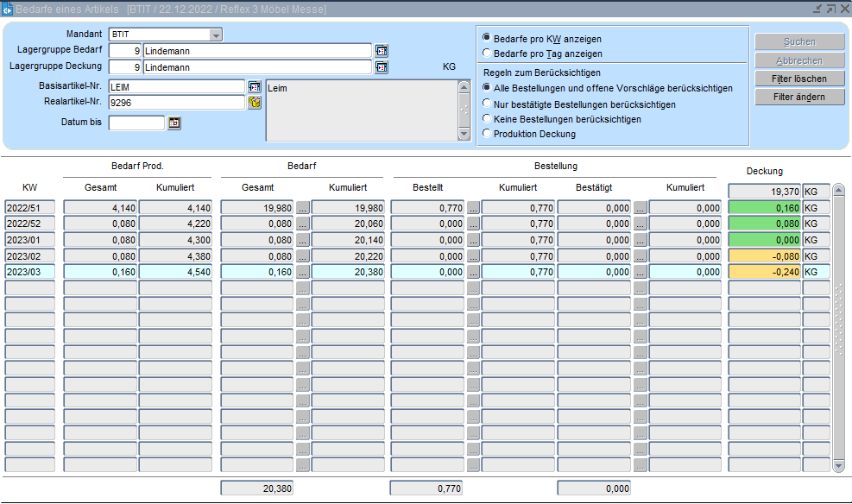This screenshot has width=852, height=504.
Task: Select Nur bestätigte Bestellungen berücksichtigen
Action: (x=487, y=104)
